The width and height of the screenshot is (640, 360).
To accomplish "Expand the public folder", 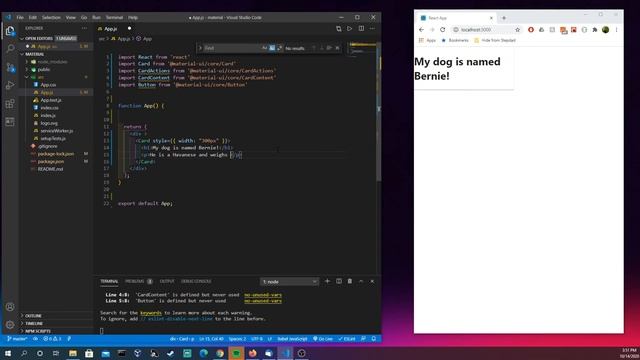I will [x=44, y=69].
